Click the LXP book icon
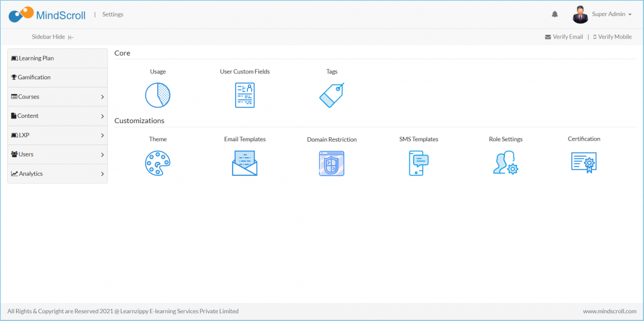 pyautogui.click(x=14, y=135)
